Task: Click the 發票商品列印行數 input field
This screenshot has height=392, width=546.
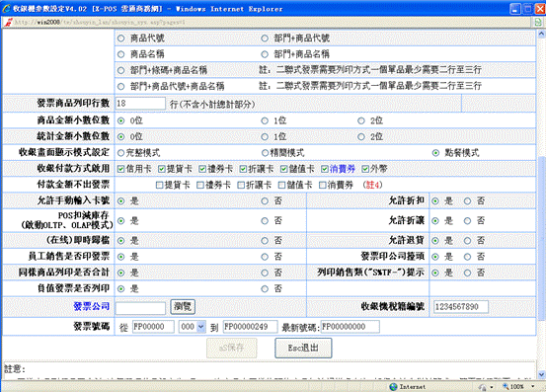Action: (x=140, y=104)
